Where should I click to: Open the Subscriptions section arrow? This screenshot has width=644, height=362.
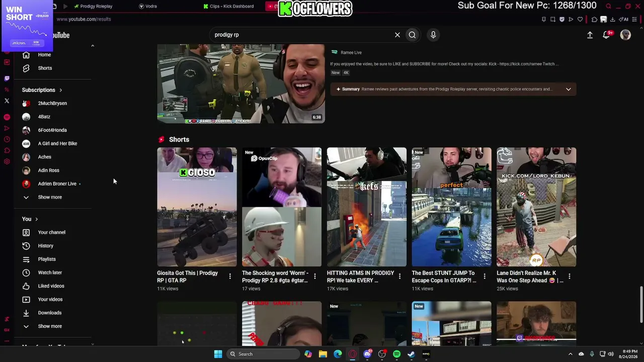click(x=60, y=90)
